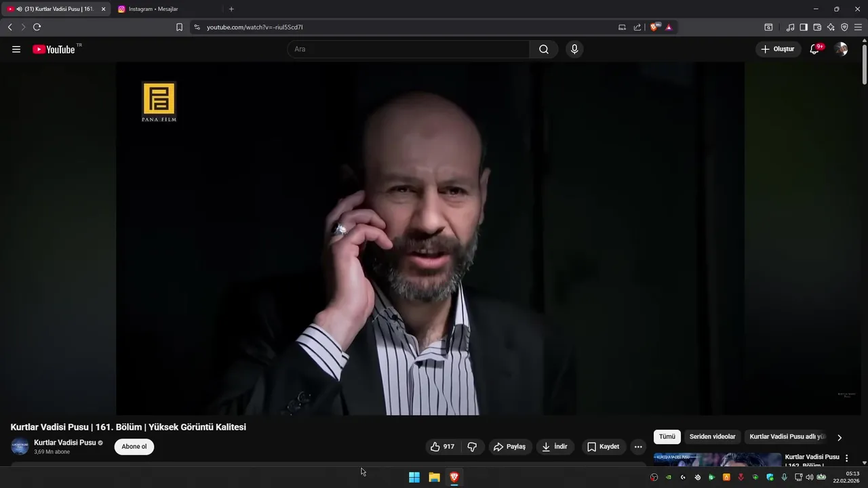Click the video title text
Screen dimensions: 868x488
pos(128,427)
